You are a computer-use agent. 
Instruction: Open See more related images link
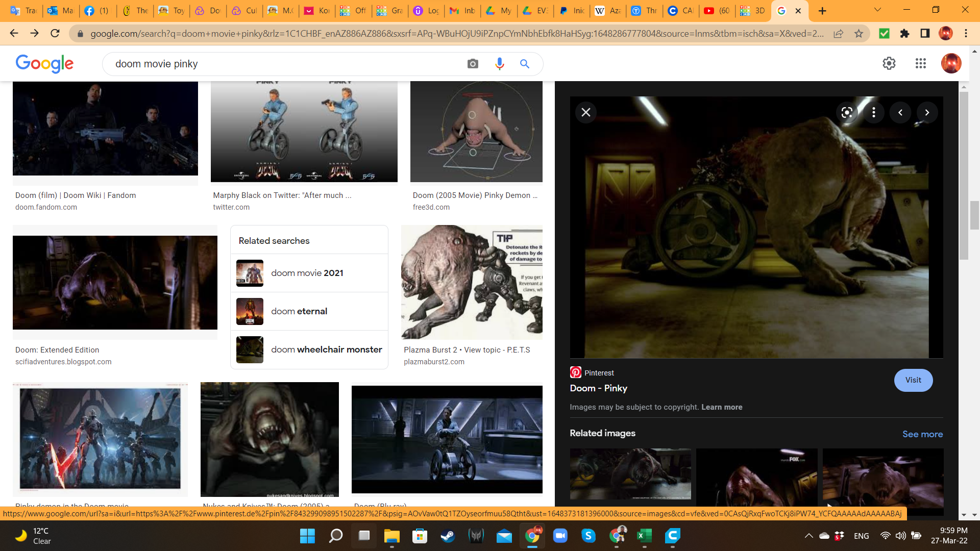[x=922, y=434]
